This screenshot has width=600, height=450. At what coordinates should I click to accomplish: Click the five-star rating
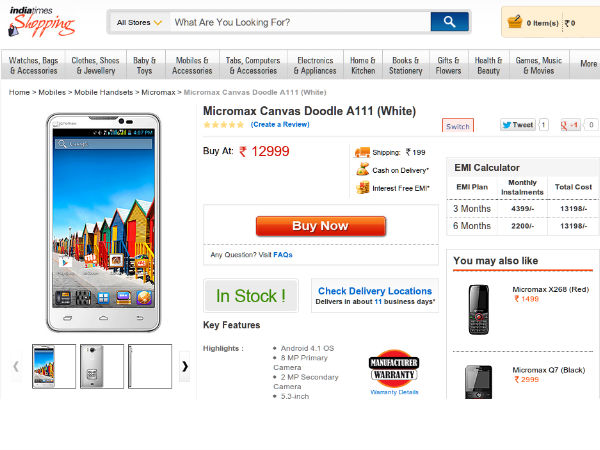click(223, 125)
